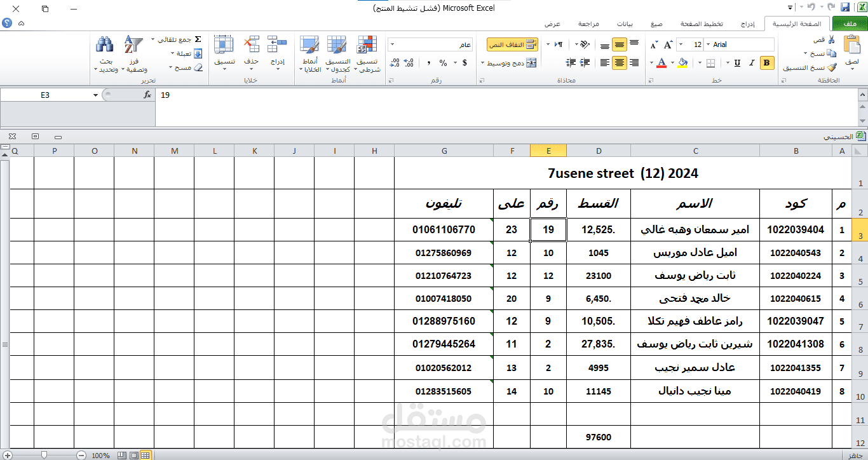Toggle Wrap Text (التفاف النص)
This screenshot has width=868, height=460.
click(x=512, y=44)
